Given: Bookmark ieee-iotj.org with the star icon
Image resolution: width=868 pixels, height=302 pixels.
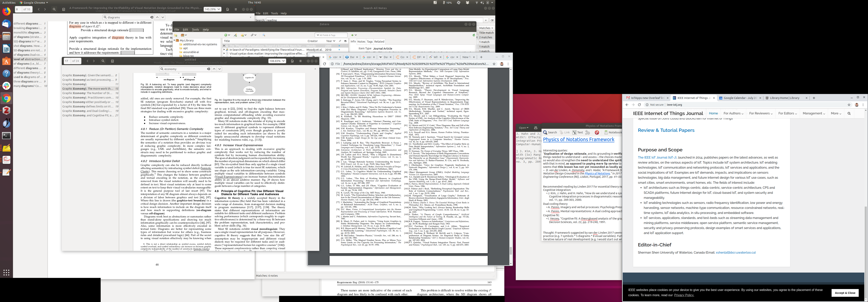Looking at the screenshot, I should click(x=849, y=105).
